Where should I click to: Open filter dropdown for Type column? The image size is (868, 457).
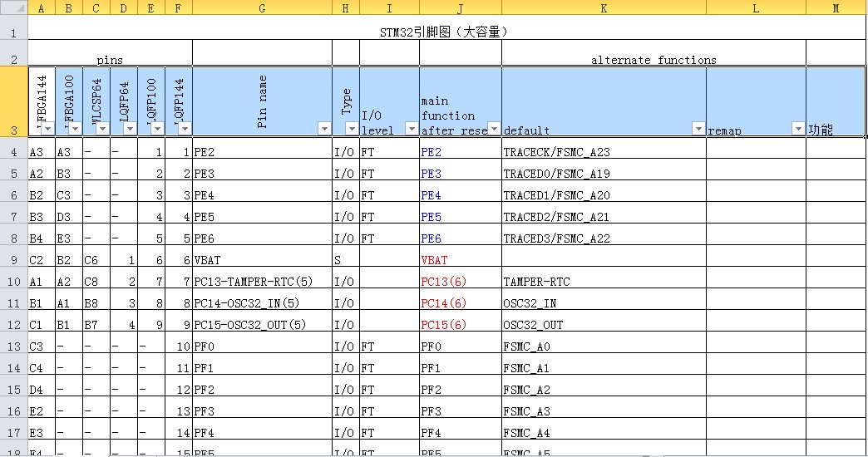pos(352,129)
